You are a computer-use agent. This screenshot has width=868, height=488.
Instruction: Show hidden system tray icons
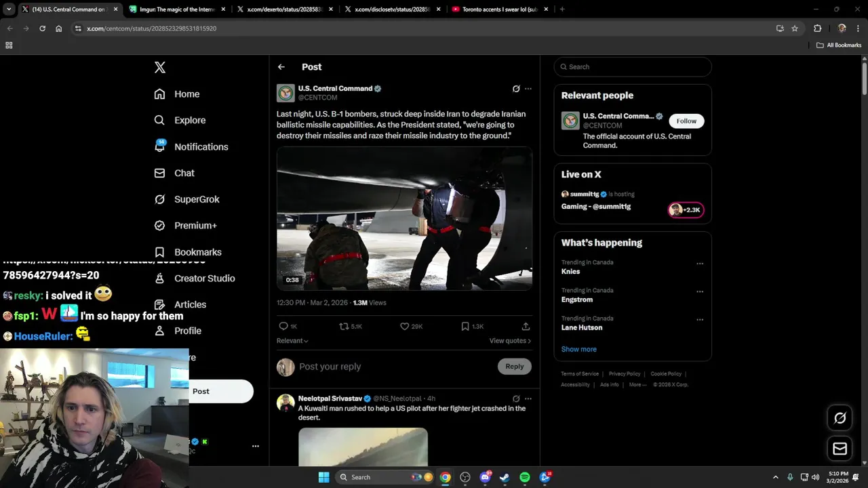point(776,477)
